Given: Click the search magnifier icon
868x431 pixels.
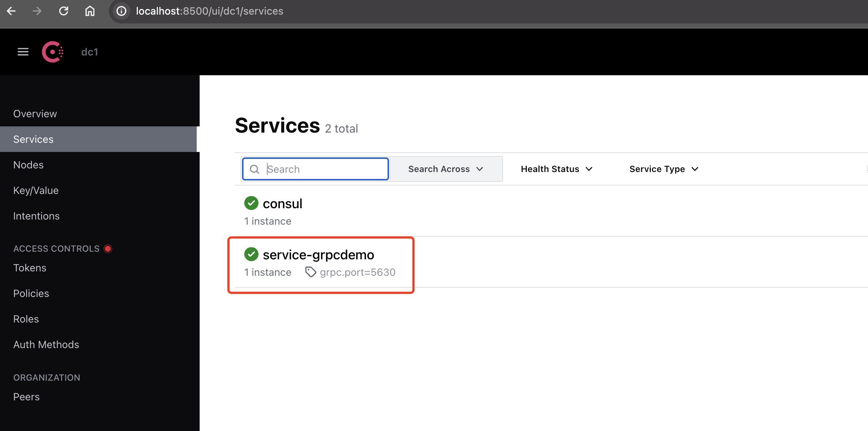Looking at the screenshot, I should [x=254, y=169].
